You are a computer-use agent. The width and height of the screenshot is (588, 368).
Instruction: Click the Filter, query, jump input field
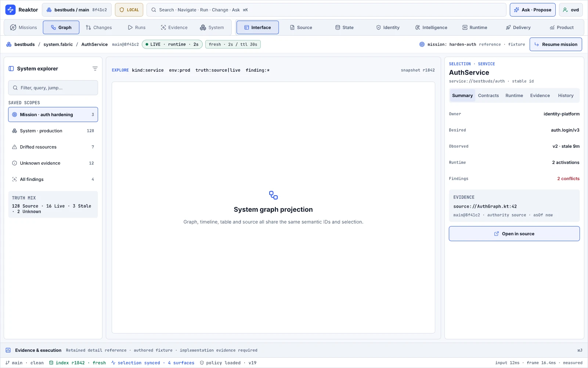pos(53,88)
